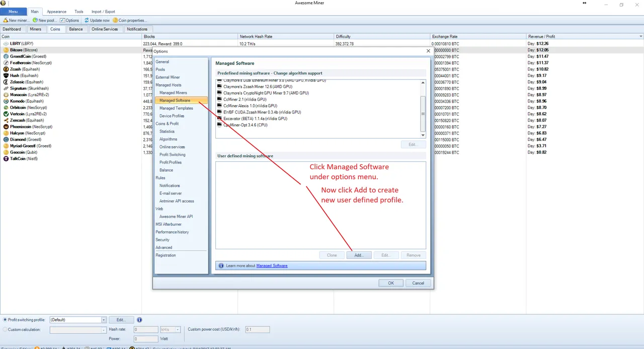Open the Revenue / Profit column dropdown arrow
This screenshot has height=349, width=644.
640,37
